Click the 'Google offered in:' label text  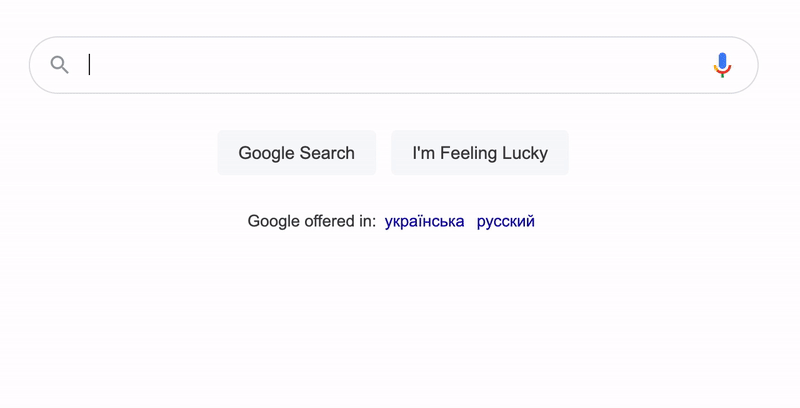(312, 221)
